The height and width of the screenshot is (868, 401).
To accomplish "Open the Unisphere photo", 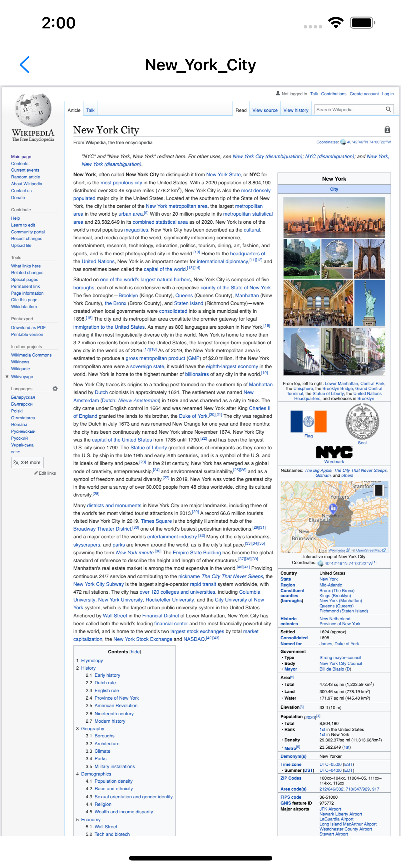I will 337,258.
